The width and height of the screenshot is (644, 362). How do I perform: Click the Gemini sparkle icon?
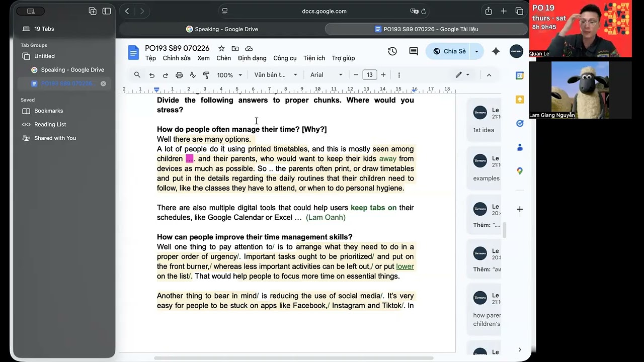(x=496, y=51)
